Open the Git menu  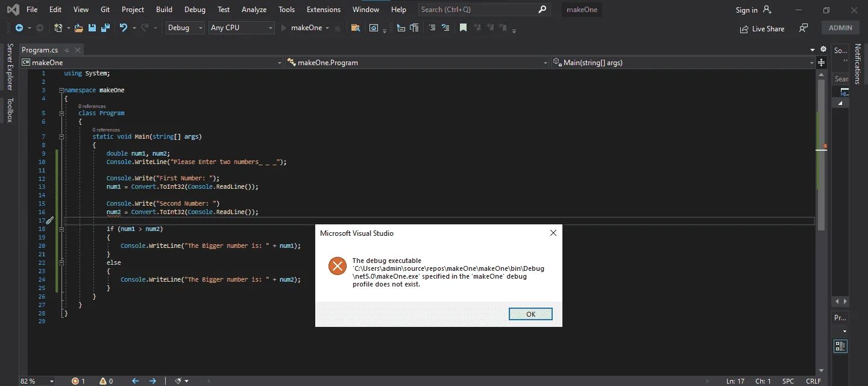[105, 10]
